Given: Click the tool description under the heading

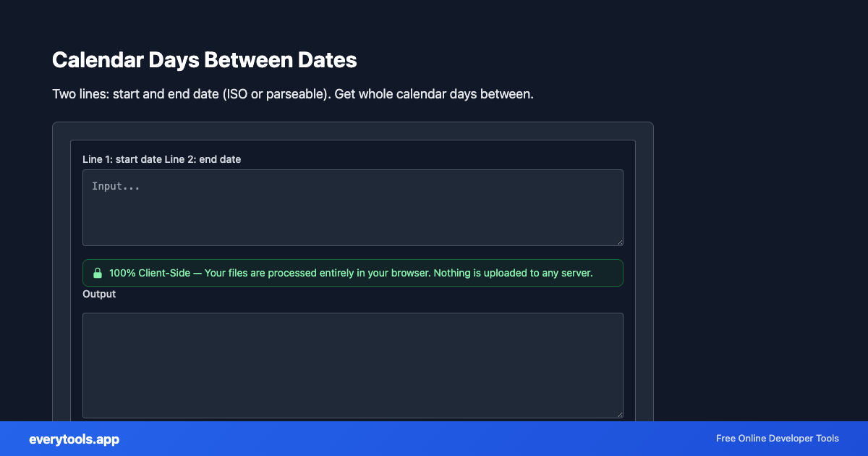Looking at the screenshot, I should coord(292,93).
